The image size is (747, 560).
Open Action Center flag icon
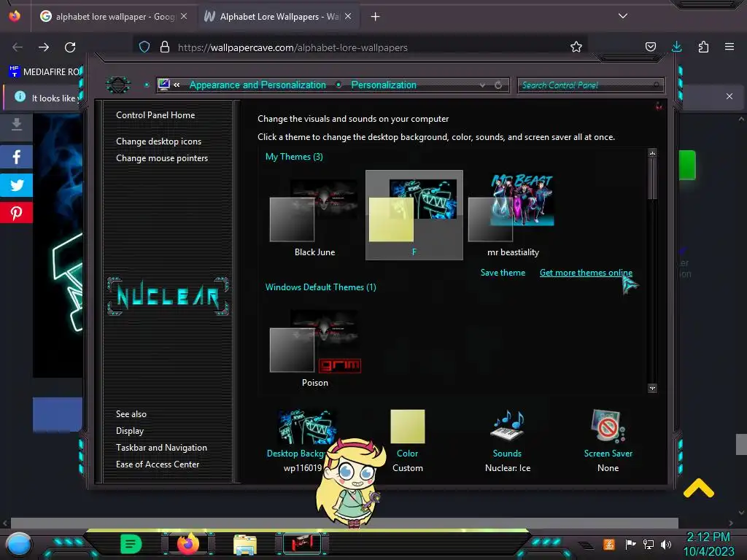click(x=630, y=544)
